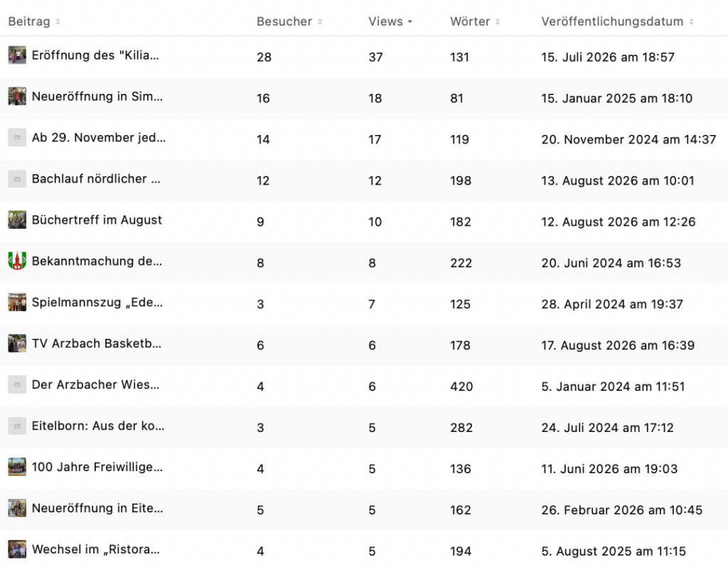Click placeholder icon for Ab 29. November post

coord(17,138)
